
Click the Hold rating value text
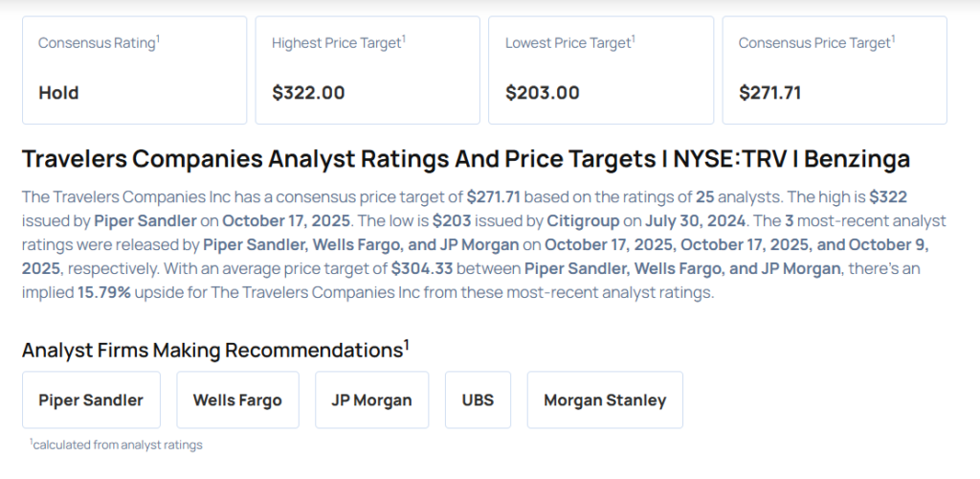coord(58,93)
